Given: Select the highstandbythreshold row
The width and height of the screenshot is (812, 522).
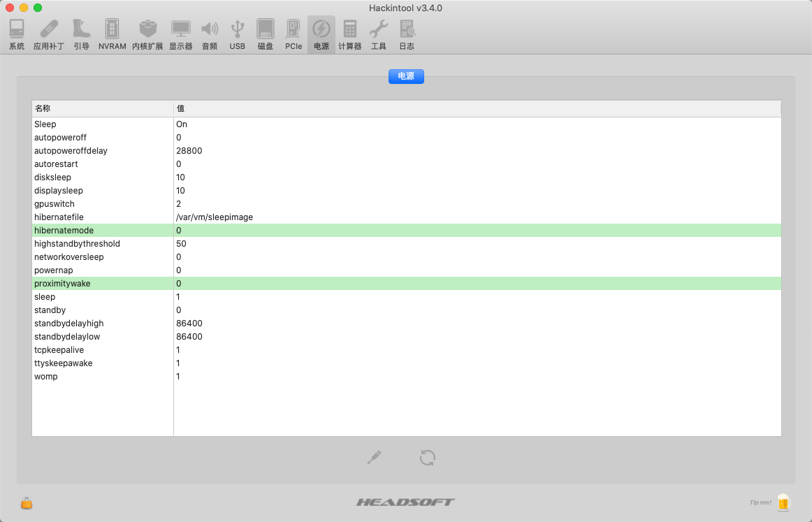Looking at the screenshot, I should 407,244.
